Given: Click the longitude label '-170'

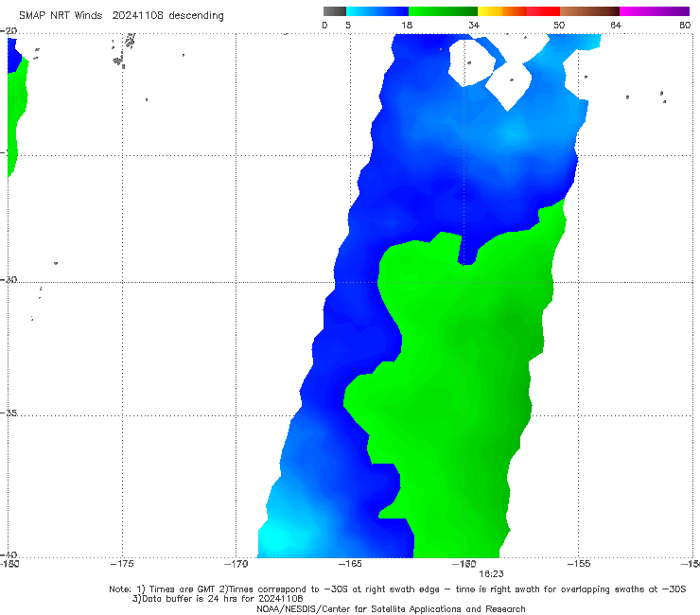Looking at the screenshot, I should (x=236, y=564).
